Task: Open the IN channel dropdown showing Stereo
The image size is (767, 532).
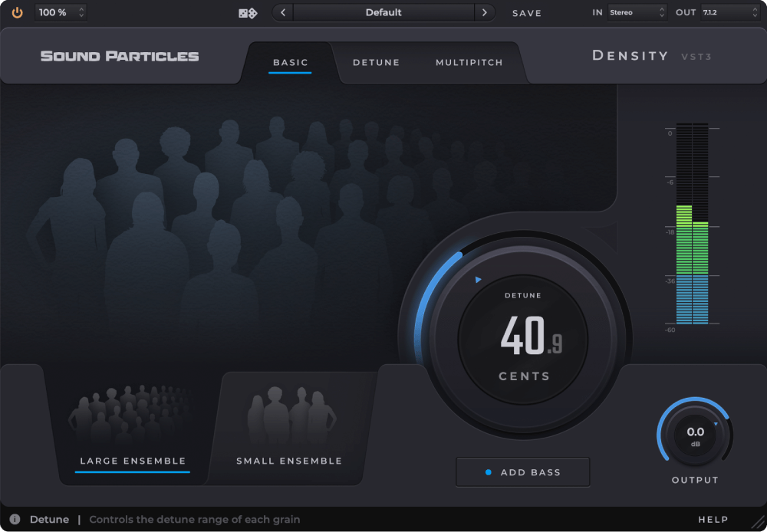Action: point(637,12)
